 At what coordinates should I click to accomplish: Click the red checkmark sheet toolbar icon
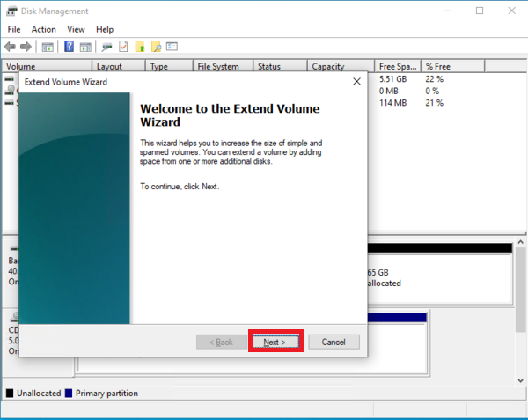(124, 47)
